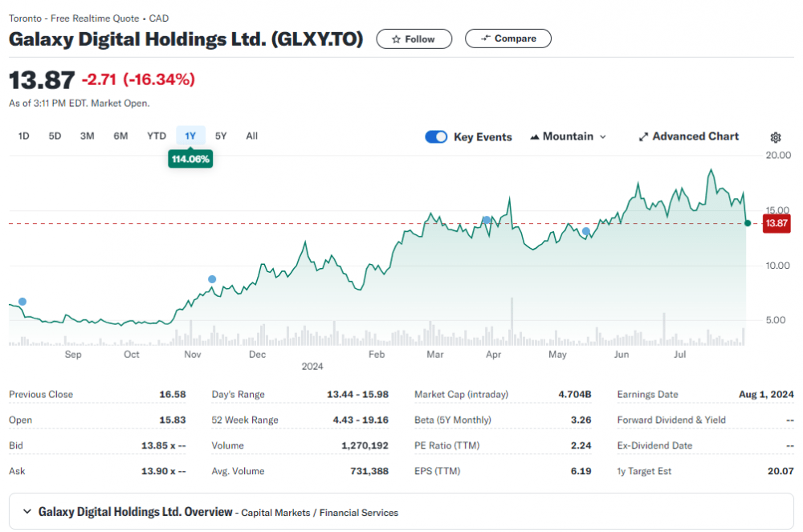The height and width of the screenshot is (532, 803).
Task: Click the Capital Markets / Financial Services text
Action: (x=320, y=513)
